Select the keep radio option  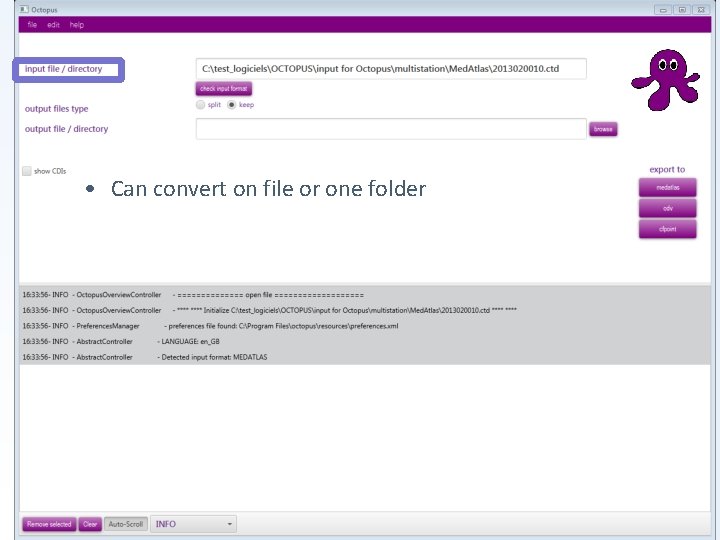click(x=231, y=105)
